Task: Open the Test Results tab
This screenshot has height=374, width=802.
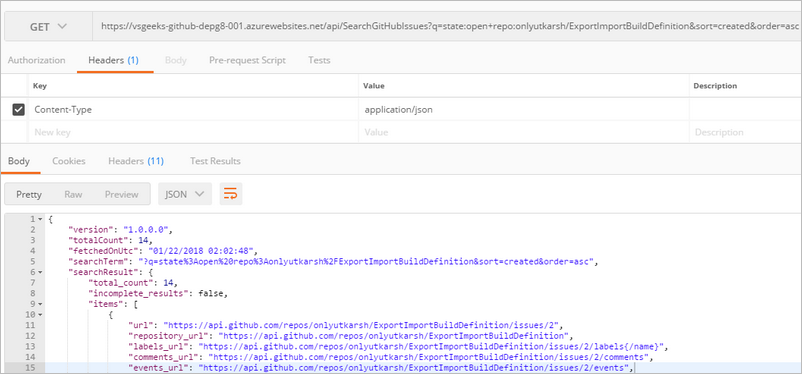Action: 215,161
